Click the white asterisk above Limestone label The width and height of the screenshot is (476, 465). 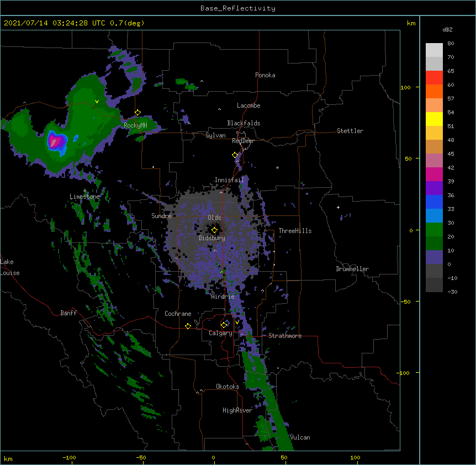tap(85, 191)
